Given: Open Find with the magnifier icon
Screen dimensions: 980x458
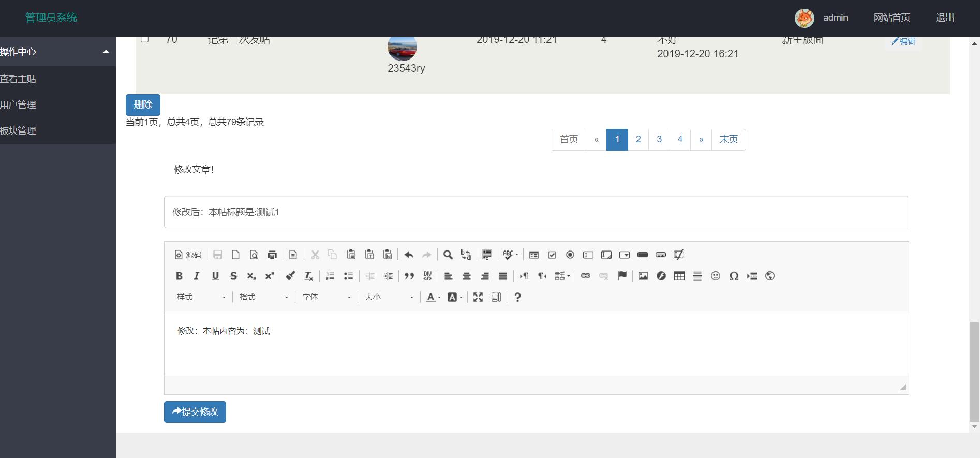Looking at the screenshot, I should [448, 255].
